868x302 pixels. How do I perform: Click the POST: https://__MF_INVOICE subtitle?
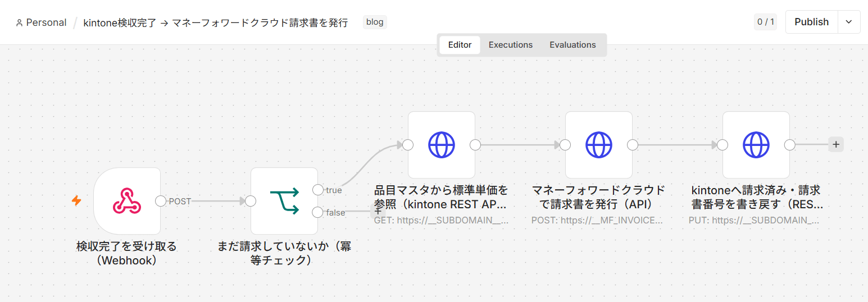597,221
